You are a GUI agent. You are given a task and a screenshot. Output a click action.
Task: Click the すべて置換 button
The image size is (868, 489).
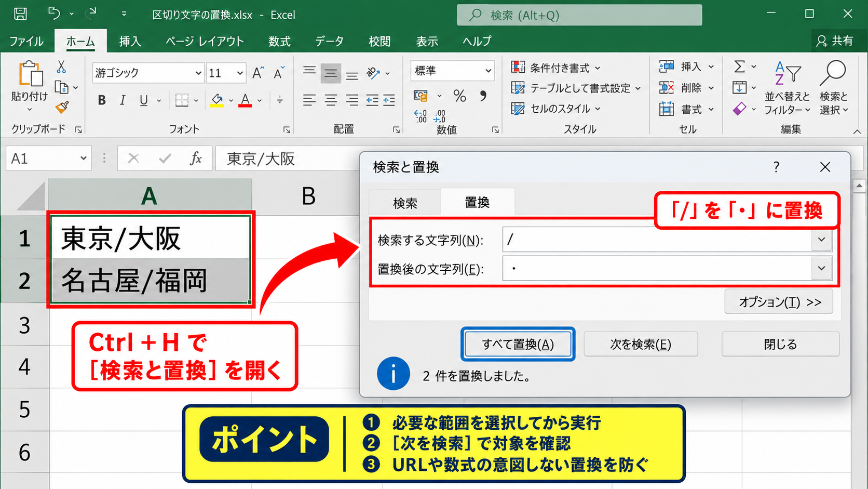518,344
